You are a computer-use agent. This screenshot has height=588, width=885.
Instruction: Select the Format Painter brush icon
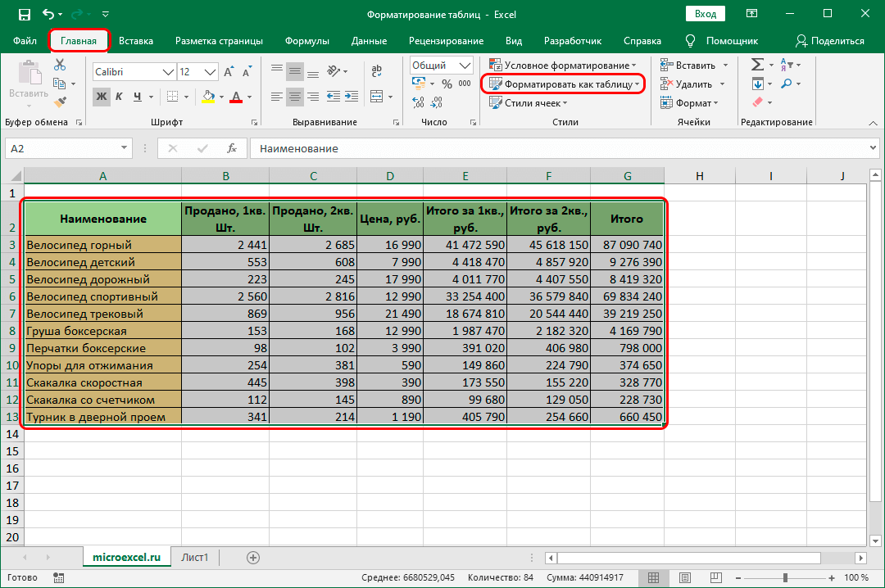[x=59, y=102]
